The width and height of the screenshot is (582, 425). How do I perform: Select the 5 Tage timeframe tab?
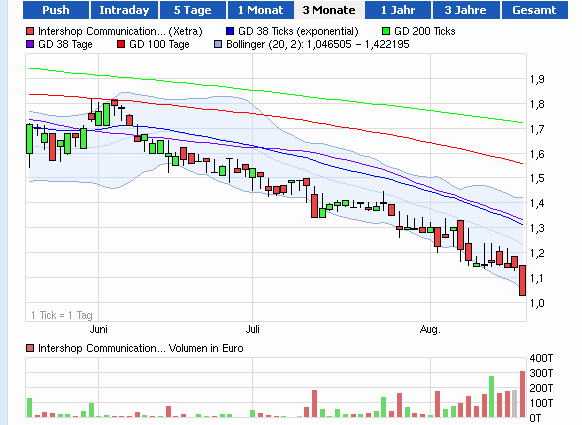[x=192, y=10]
